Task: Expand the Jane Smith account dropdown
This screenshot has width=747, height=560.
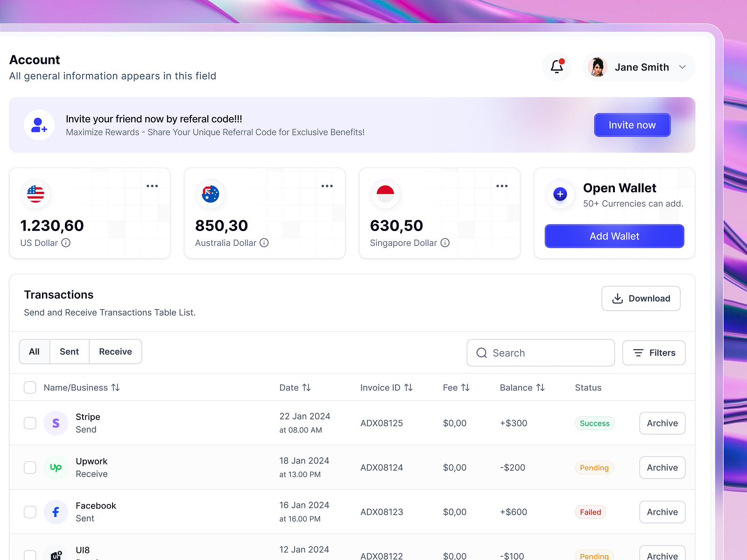Action: pos(683,67)
